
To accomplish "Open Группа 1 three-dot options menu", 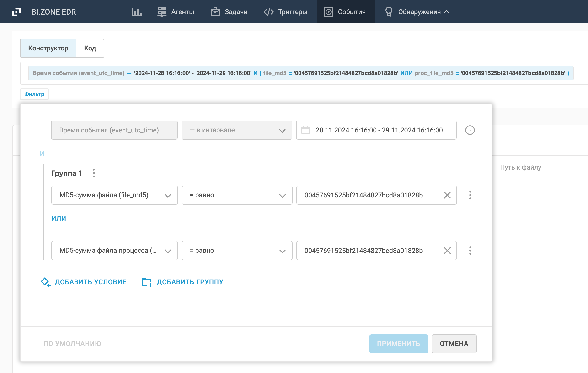I will [94, 173].
